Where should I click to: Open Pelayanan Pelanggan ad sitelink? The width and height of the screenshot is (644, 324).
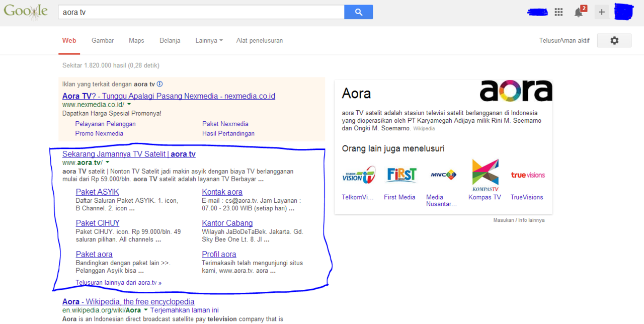click(x=105, y=124)
